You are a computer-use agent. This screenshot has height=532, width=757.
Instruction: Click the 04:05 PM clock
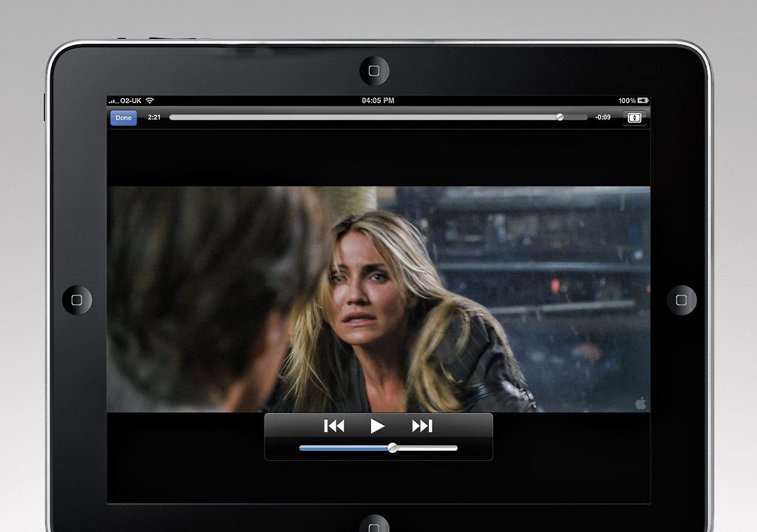pyautogui.click(x=378, y=100)
